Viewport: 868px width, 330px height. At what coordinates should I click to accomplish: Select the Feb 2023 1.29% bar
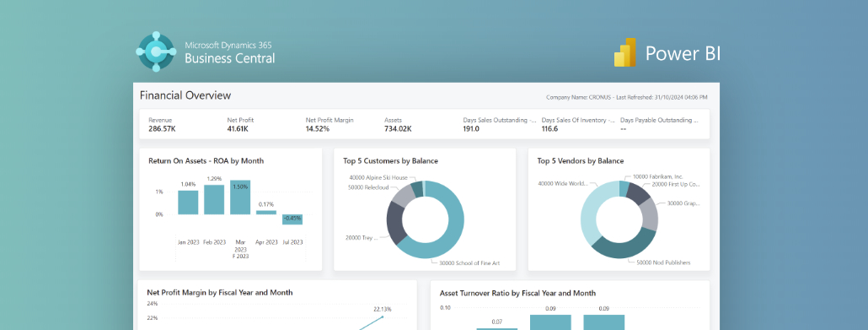(214, 200)
